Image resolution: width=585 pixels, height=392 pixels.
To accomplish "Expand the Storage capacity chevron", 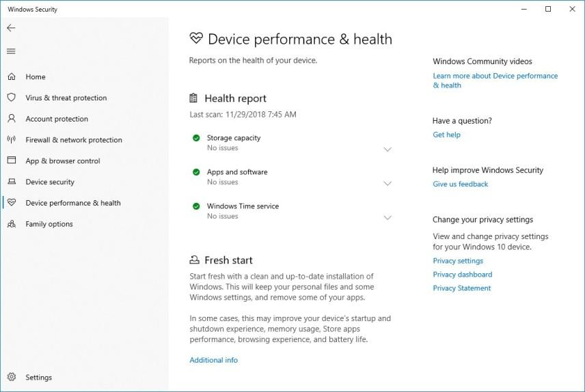I will click(x=387, y=150).
